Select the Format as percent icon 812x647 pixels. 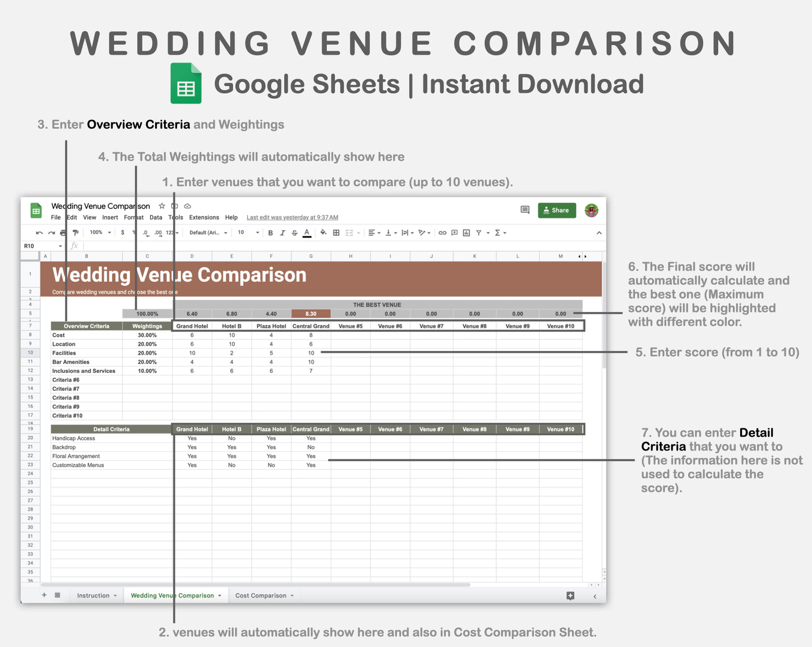[x=134, y=233]
